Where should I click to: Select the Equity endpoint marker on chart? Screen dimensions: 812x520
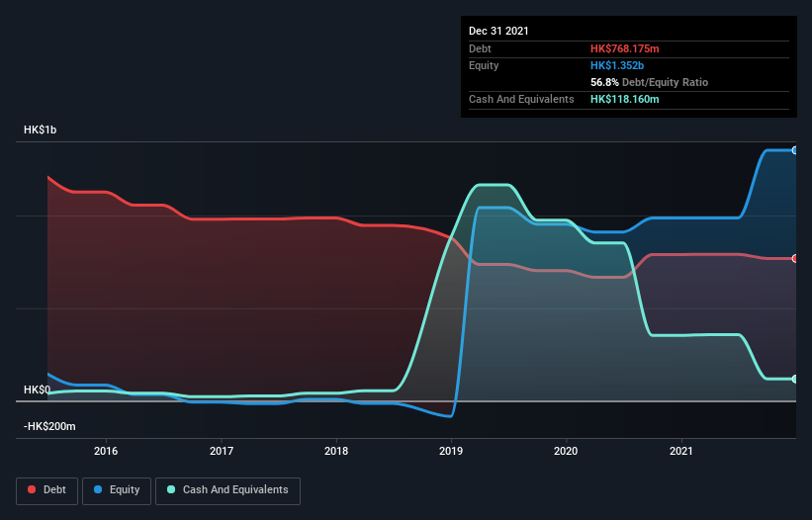click(794, 150)
